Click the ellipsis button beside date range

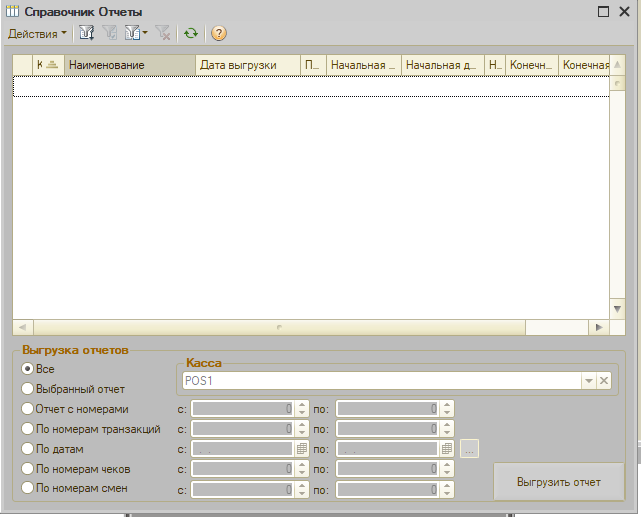(x=470, y=449)
